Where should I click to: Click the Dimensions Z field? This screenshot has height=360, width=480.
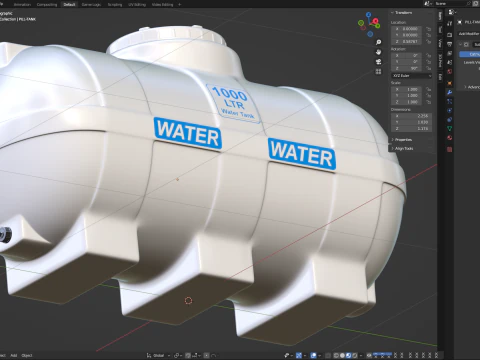412,129
